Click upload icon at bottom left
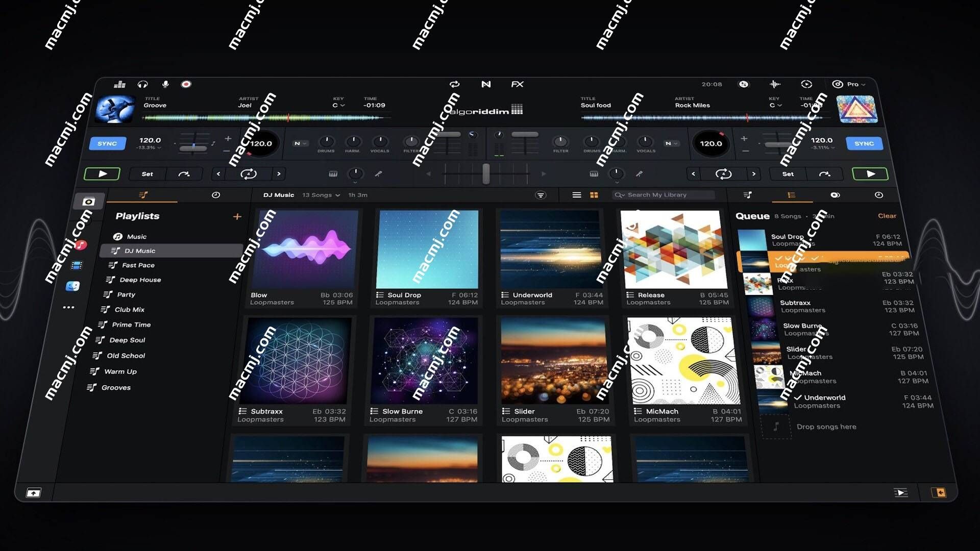The width and height of the screenshot is (980, 551). pos(33,493)
